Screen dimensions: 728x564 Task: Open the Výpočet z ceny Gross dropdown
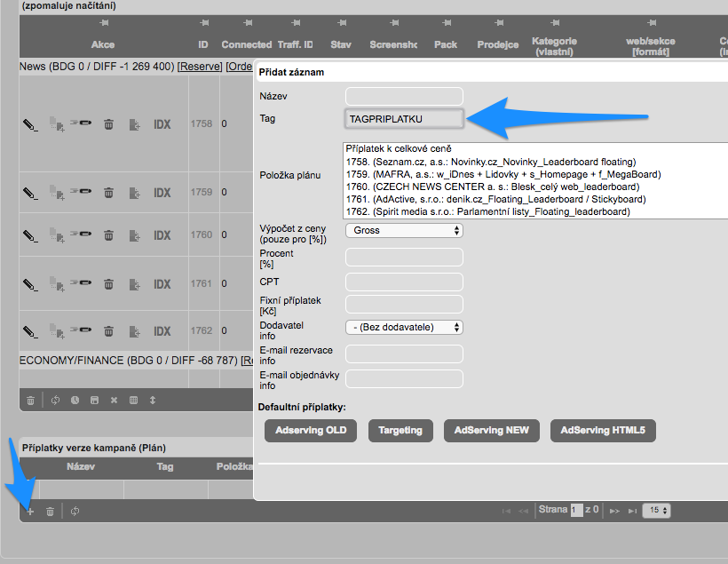point(404,230)
